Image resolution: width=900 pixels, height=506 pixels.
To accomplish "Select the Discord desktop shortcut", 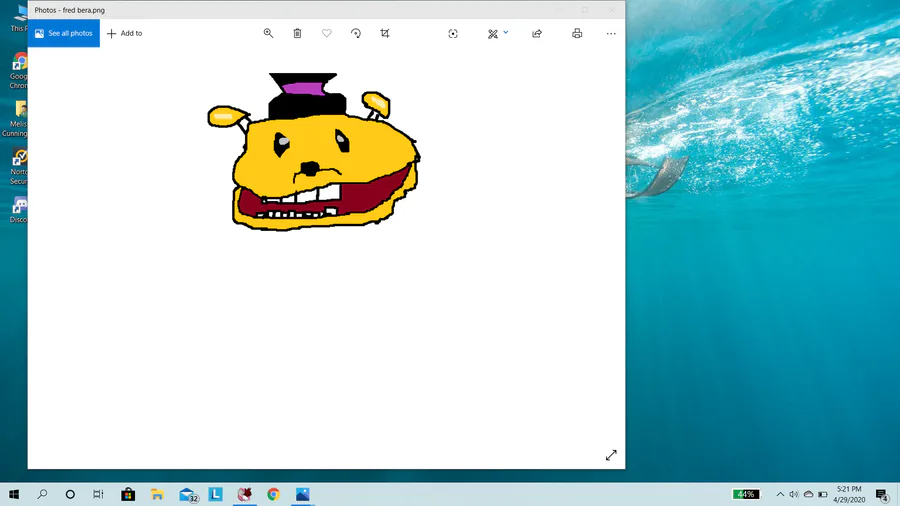I will (x=19, y=209).
